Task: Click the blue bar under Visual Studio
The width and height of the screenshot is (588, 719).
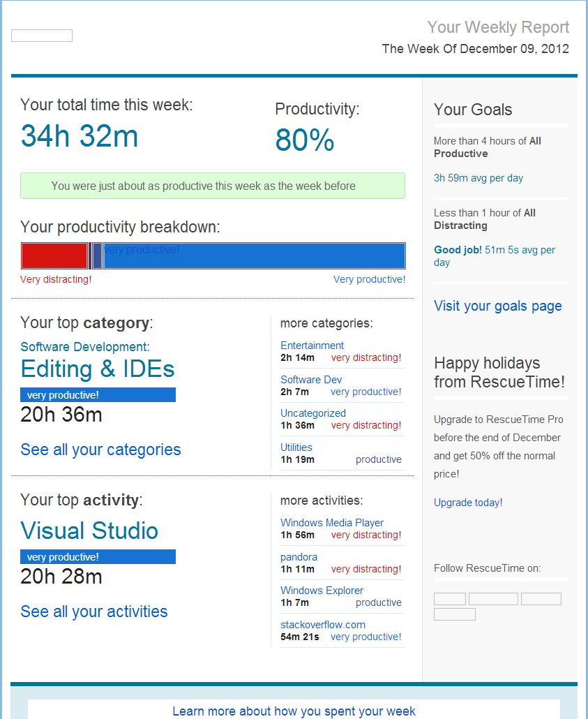Action: (98, 556)
